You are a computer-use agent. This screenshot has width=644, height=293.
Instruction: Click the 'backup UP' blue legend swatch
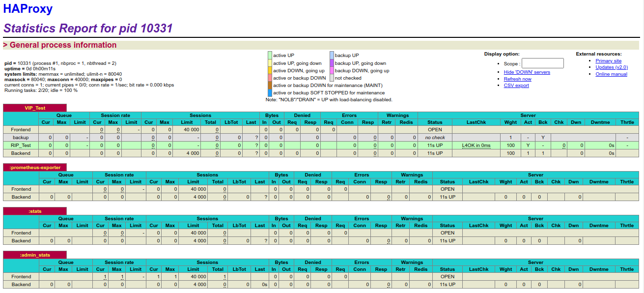coord(332,56)
